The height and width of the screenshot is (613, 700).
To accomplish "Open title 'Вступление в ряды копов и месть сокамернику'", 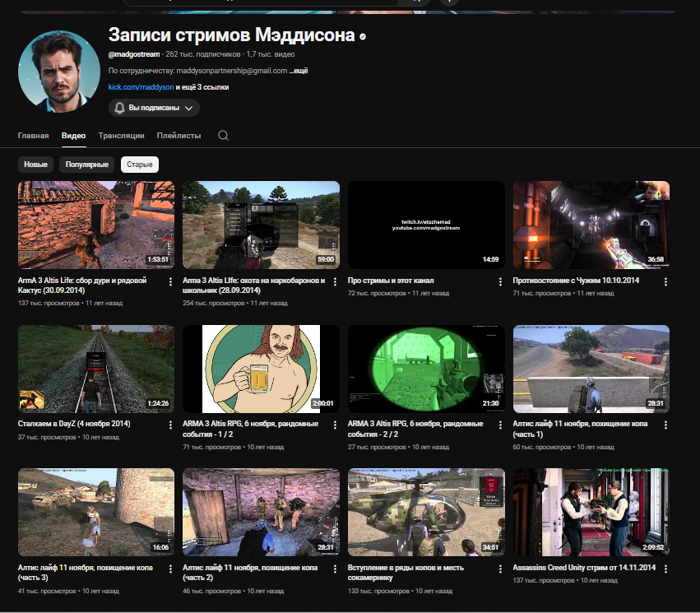I will [406, 573].
